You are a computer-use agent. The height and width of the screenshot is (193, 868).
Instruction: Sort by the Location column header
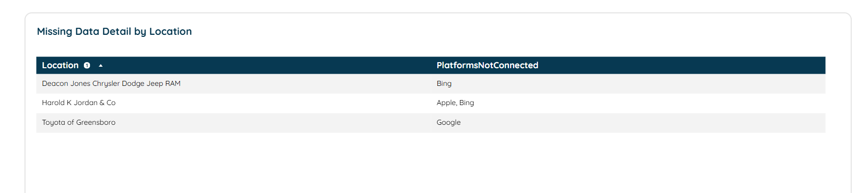point(60,65)
